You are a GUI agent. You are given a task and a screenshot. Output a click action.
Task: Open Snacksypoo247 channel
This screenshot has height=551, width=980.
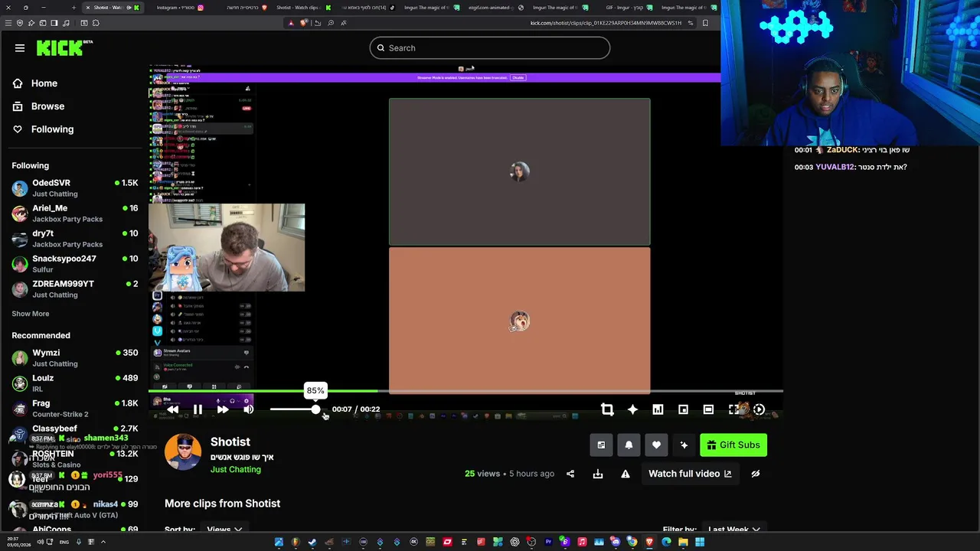[74, 264]
